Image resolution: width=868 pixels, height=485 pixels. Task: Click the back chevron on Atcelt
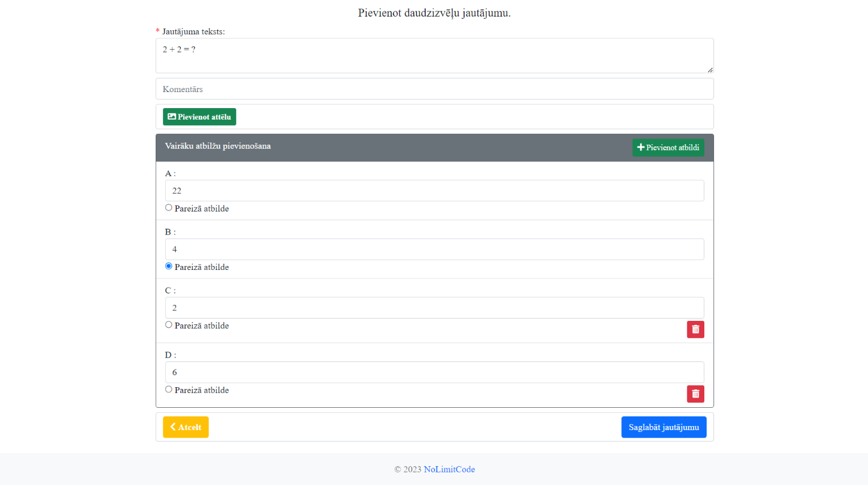click(x=173, y=427)
